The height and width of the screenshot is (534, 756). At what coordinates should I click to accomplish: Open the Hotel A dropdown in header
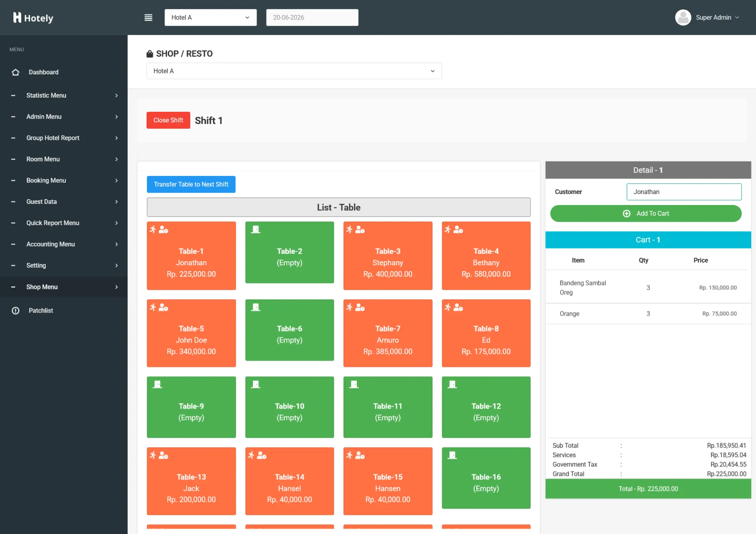[211, 17]
